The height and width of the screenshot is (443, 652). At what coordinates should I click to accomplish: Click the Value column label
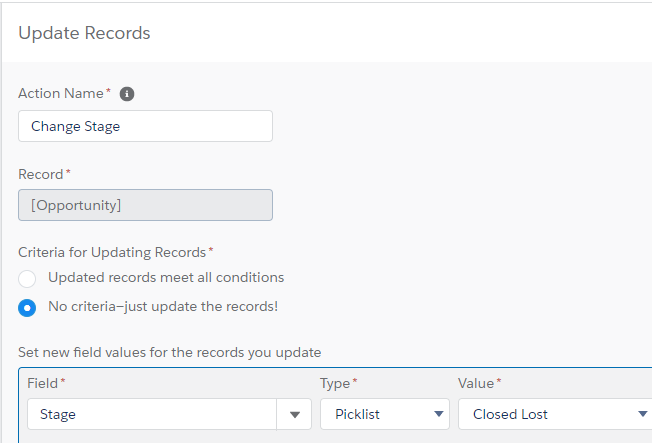[476, 383]
